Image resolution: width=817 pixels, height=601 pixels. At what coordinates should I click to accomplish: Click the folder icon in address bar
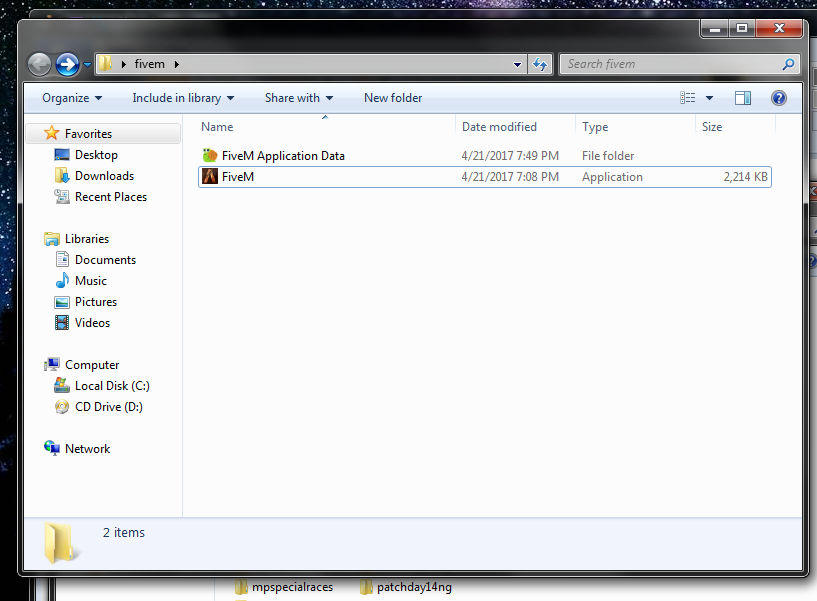click(105, 64)
